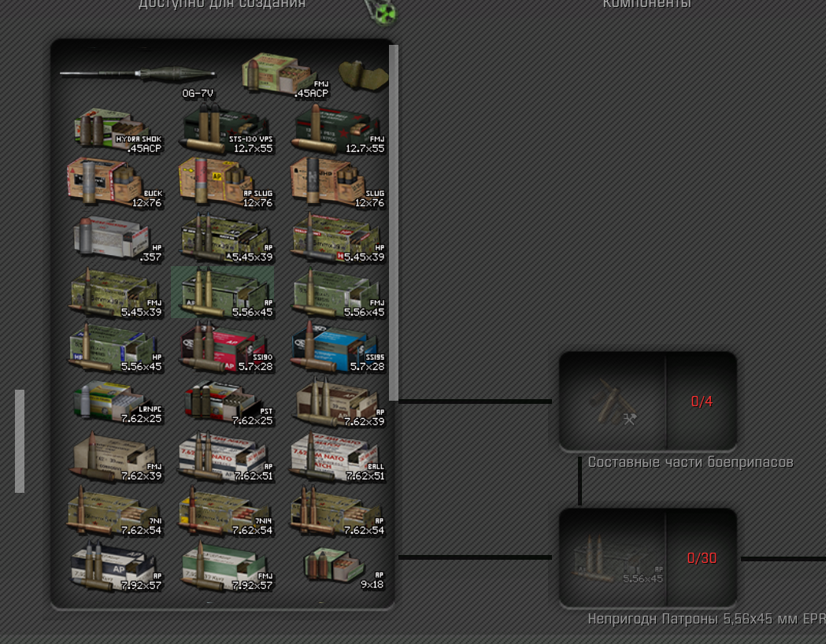The width and height of the screenshot is (826, 644).
Task: Pick the AP Slug 12x76 shotgun shells
Action: tap(227, 182)
